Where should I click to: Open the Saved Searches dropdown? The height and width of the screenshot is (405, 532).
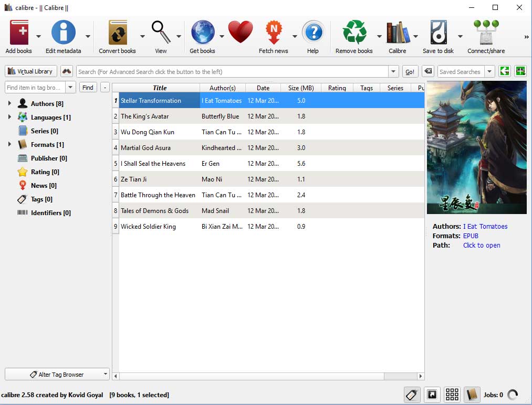click(489, 71)
